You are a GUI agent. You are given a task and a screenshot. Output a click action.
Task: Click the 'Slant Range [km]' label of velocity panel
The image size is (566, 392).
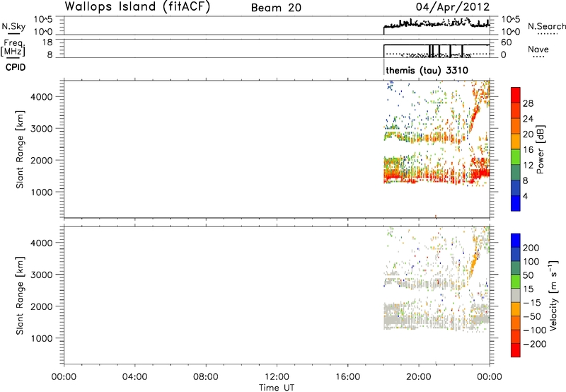[x=20, y=296]
